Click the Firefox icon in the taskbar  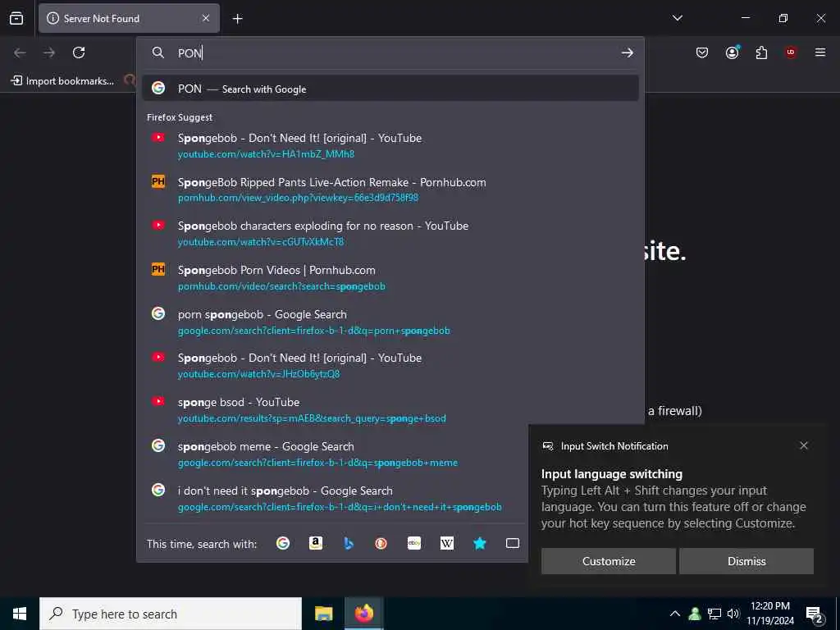pyautogui.click(x=363, y=614)
